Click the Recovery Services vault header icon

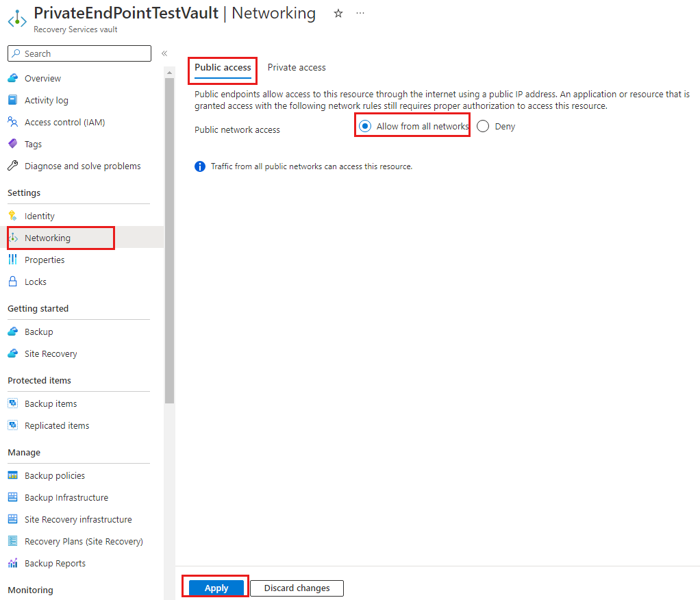coord(17,19)
